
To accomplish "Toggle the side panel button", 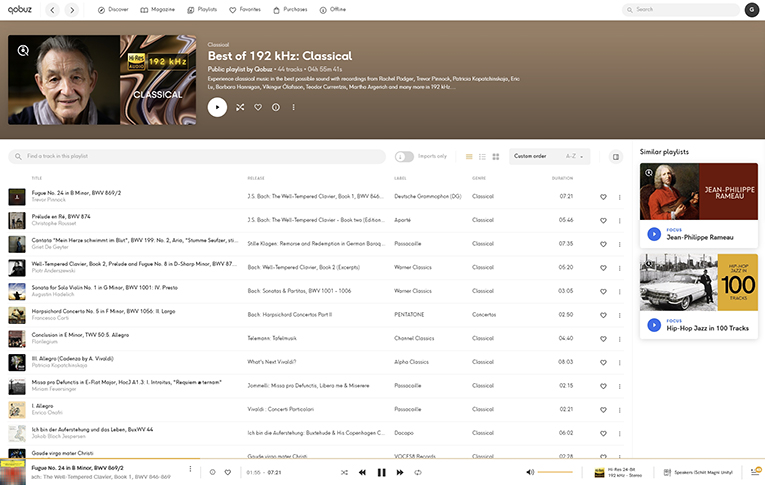I will 616,157.
